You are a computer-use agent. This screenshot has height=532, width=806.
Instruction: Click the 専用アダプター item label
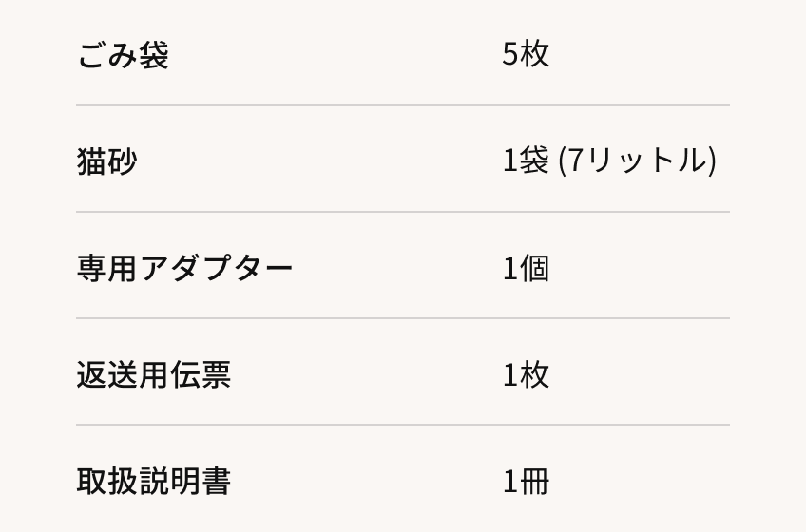(x=184, y=268)
